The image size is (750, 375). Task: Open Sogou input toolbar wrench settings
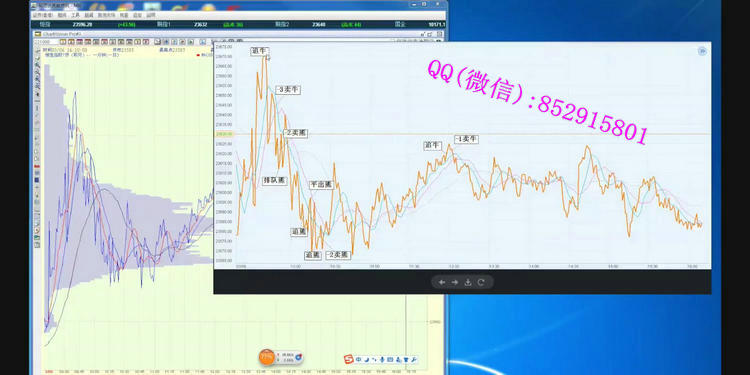coord(414,359)
